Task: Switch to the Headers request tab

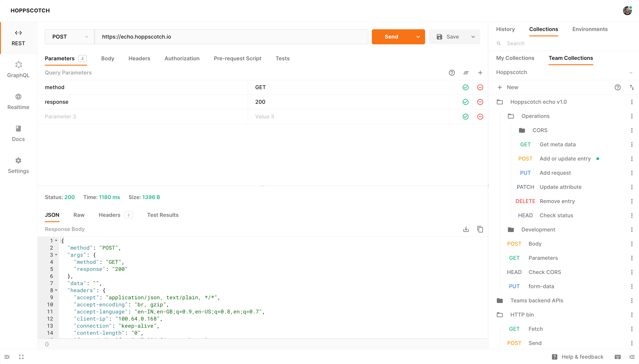Action: (x=139, y=59)
